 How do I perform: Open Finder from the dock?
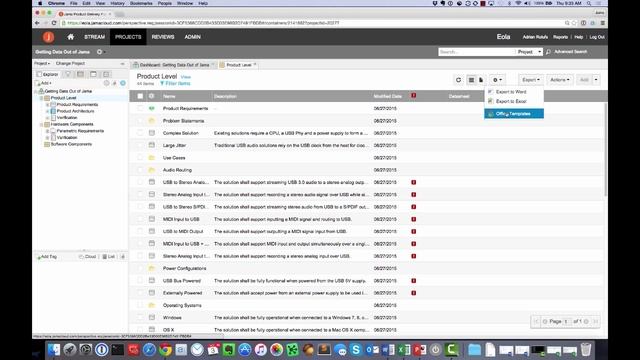pos(53,350)
